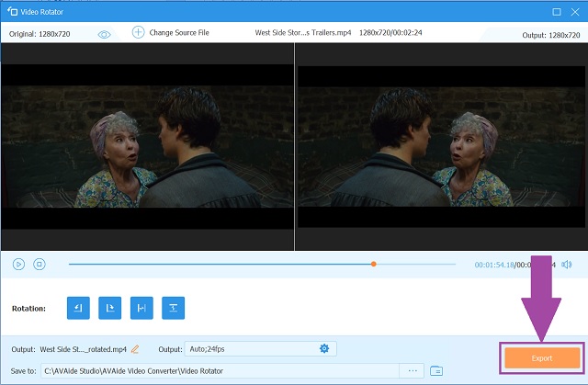Screen dimensions: 588x385
Task: Click the file name West Side Stor...s Trailers.mp4
Action: point(303,32)
